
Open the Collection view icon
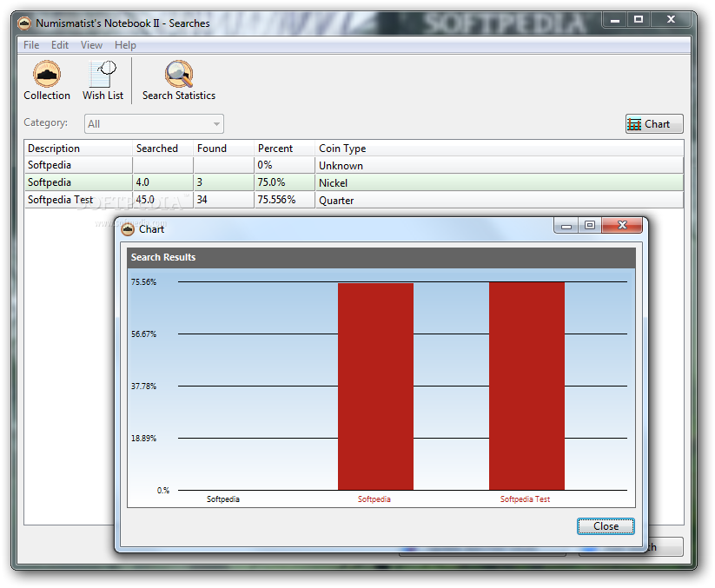pyautogui.click(x=47, y=74)
